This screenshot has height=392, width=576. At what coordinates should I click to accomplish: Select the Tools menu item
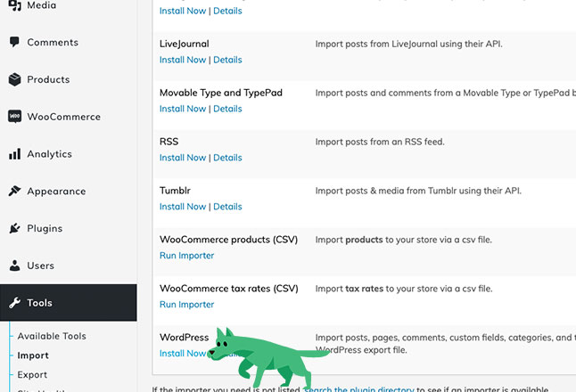pos(69,303)
